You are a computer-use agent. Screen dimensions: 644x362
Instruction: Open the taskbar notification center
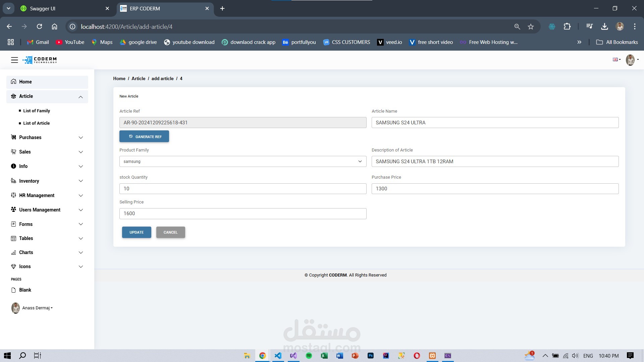point(630,356)
